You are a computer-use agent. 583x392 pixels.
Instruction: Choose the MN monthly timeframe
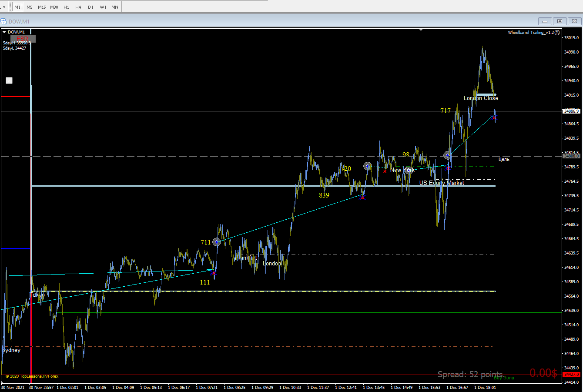[115, 7]
